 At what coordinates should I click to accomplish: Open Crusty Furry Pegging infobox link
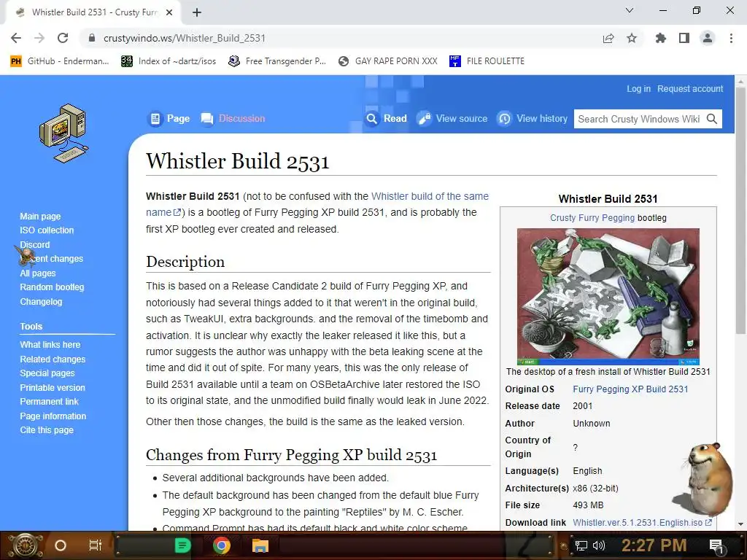click(592, 217)
